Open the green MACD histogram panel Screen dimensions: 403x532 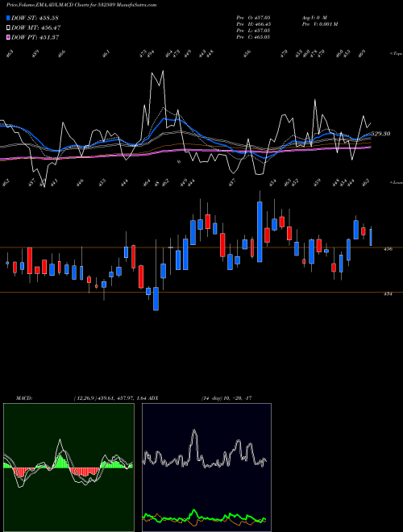pyautogui.click(x=69, y=468)
